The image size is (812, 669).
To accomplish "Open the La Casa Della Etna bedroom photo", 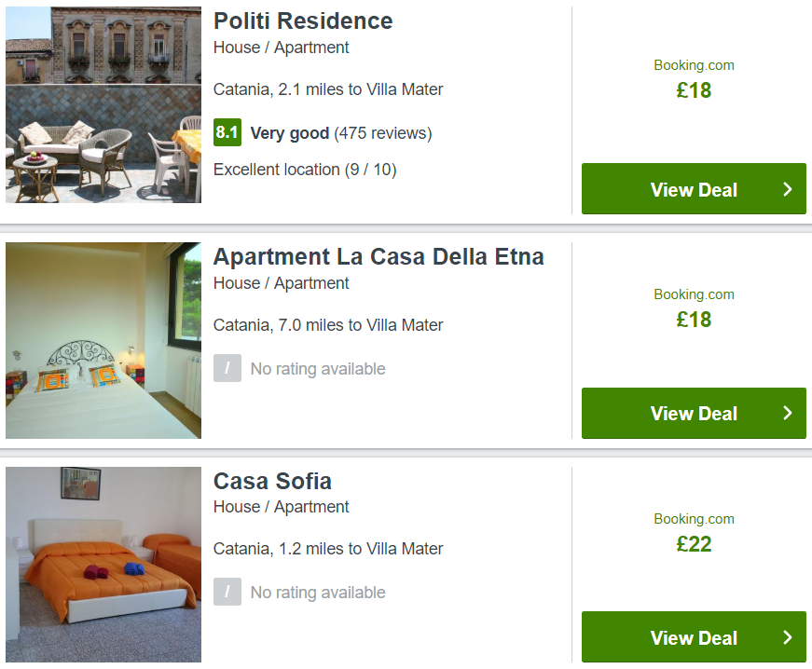I will tap(103, 340).
